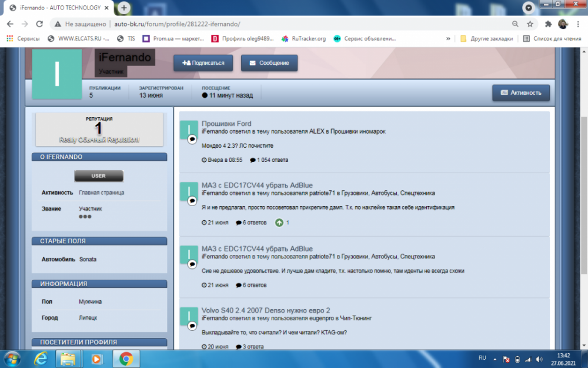Open the Прошивки Ford topic title

226,124
